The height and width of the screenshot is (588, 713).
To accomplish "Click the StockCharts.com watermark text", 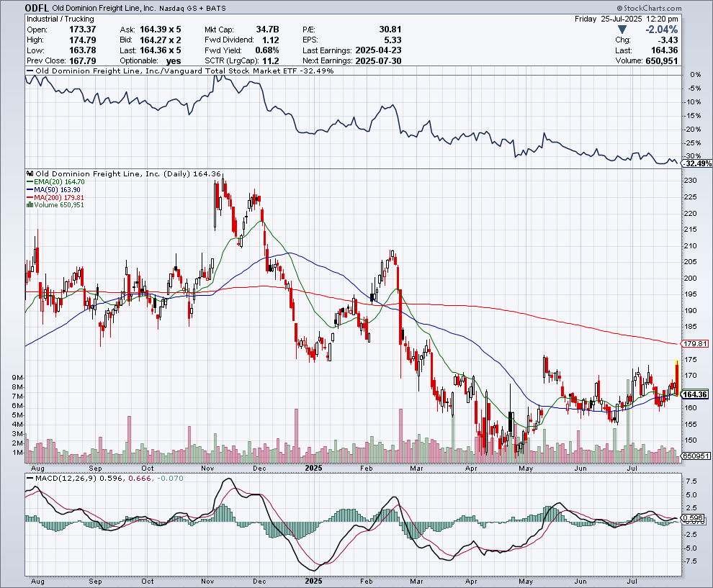I will [x=650, y=8].
